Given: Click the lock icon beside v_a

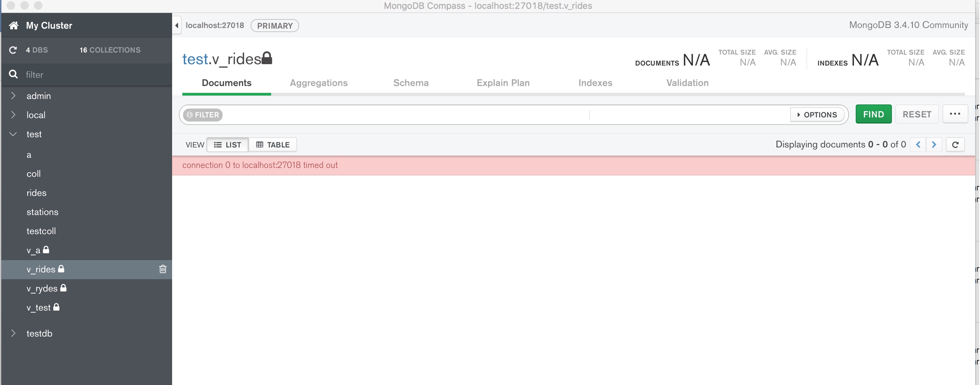Looking at the screenshot, I should [46, 249].
